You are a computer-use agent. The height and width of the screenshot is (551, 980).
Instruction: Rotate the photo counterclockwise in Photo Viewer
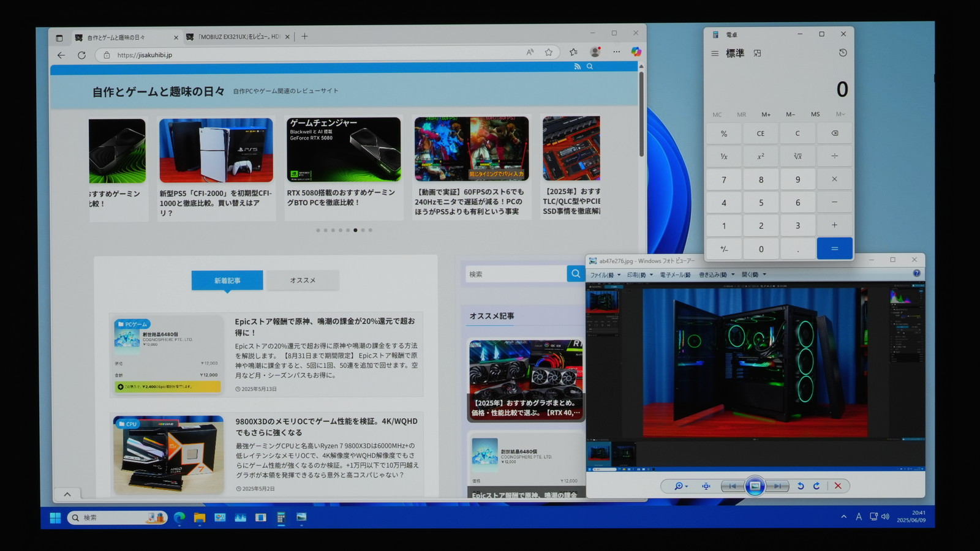coord(801,486)
